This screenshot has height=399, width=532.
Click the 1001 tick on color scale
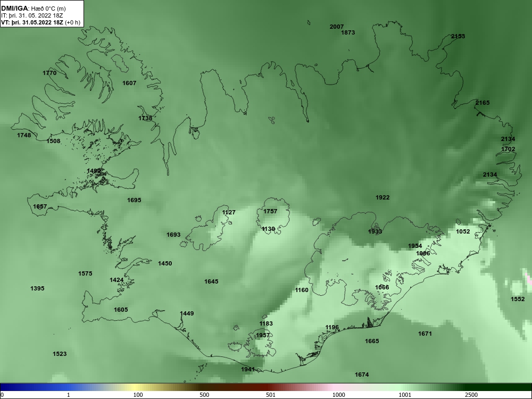tap(405, 395)
